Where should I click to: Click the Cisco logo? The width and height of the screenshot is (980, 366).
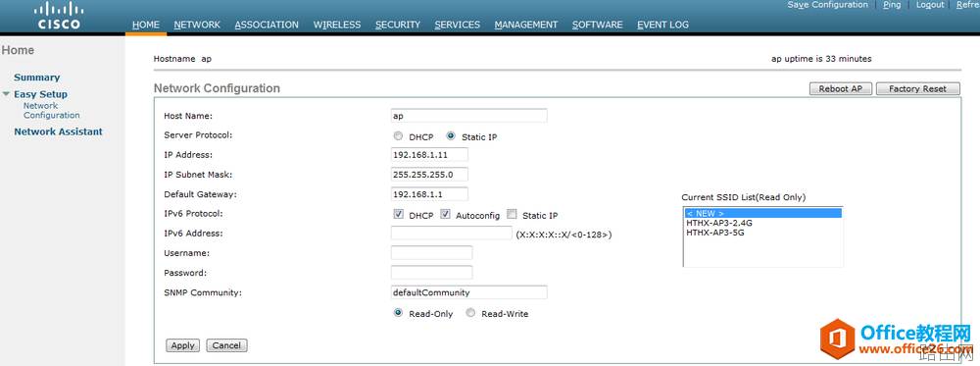click(x=59, y=16)
